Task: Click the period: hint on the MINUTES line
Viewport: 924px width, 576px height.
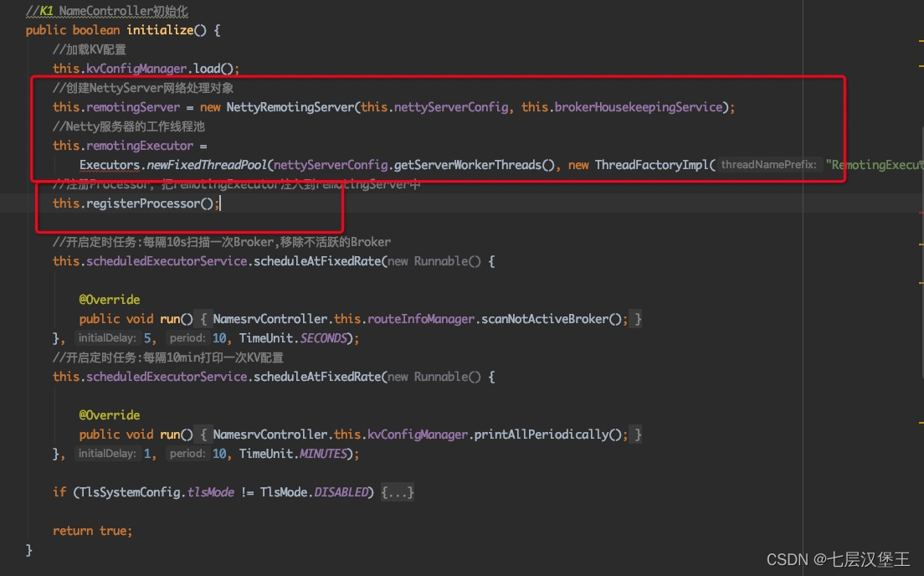Action: (x=187, y=454)
